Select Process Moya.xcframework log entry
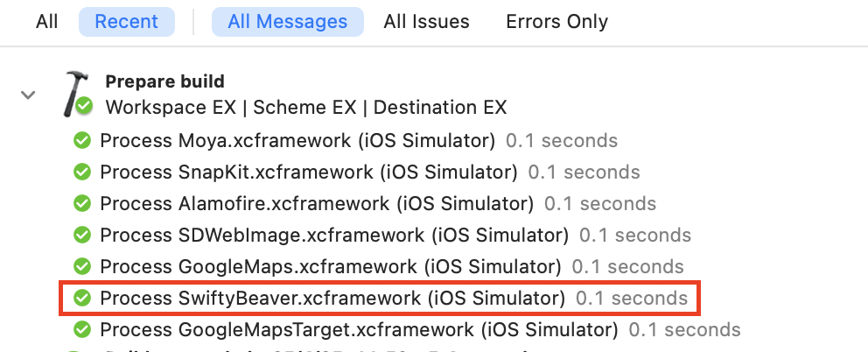This screenshot has height=352, width=868. [x=346, y=141]
